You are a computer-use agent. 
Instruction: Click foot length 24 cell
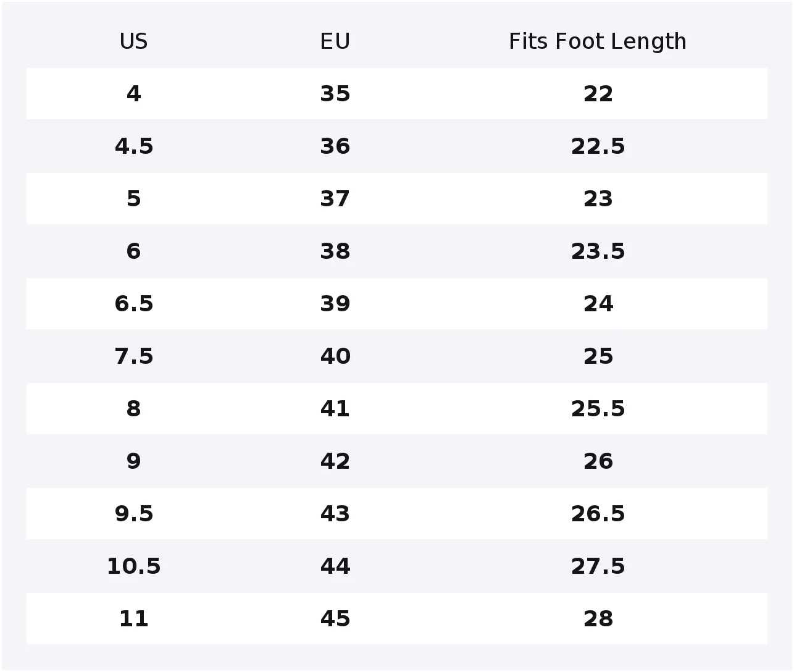pos(598,304)
